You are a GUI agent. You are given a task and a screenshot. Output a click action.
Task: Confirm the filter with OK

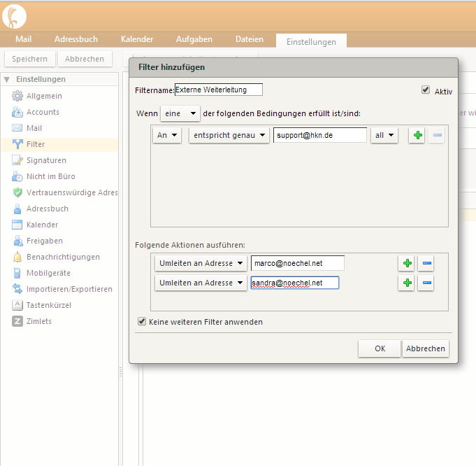point(380,348)
